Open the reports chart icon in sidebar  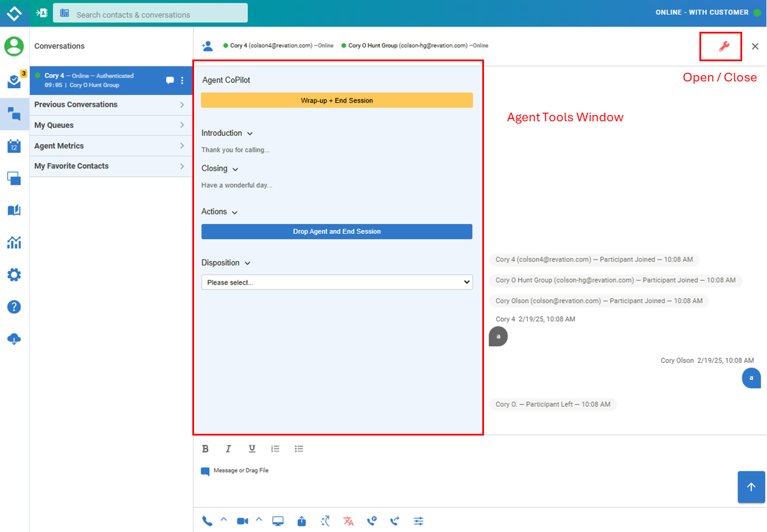(14, 243)
